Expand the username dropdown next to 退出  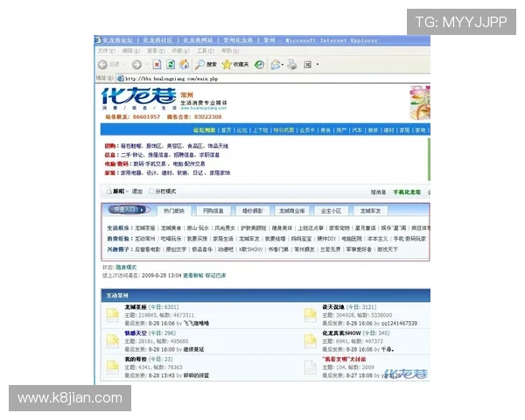click(127, 192)
